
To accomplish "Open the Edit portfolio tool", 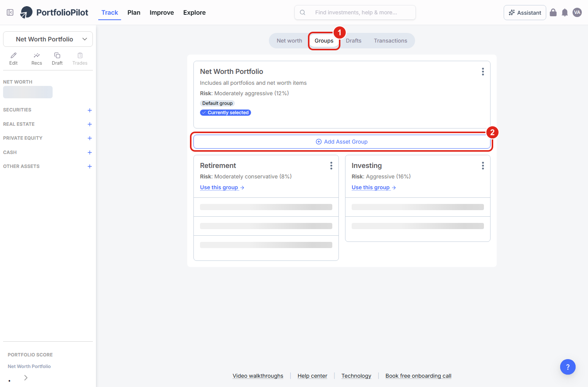I will (x=14, y=59).
